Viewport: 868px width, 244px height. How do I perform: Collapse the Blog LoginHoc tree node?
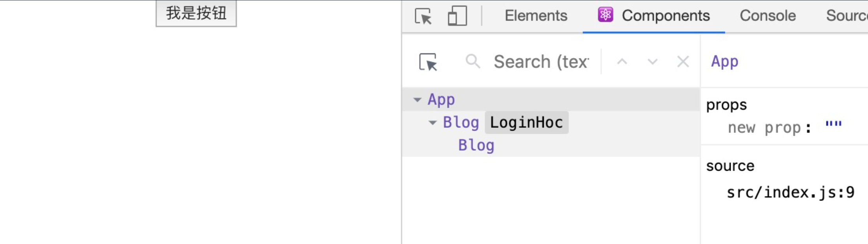pyautogui.click(x=432, y=123)
